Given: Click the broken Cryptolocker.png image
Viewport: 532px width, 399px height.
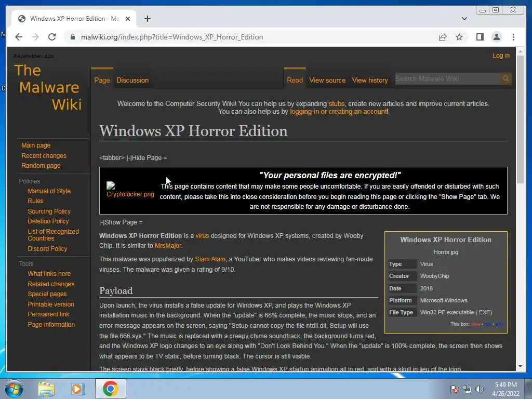Looking at the screenshot, I should pos(130,190).
